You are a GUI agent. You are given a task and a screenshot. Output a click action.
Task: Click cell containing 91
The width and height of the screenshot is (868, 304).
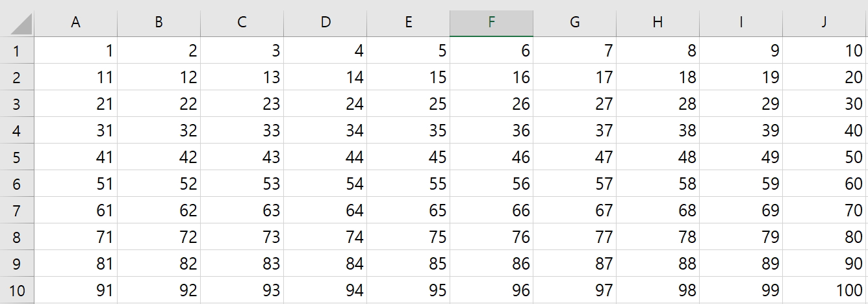click(75, 290)
